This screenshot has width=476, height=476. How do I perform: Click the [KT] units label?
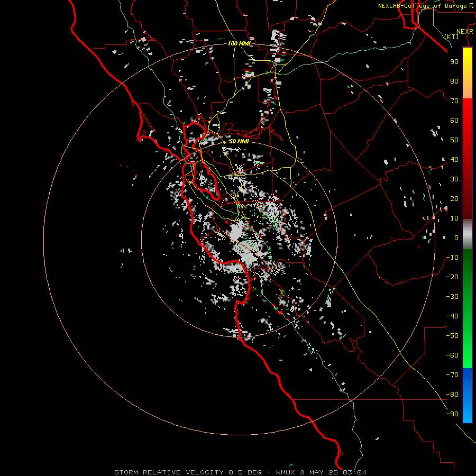(452, 36)
